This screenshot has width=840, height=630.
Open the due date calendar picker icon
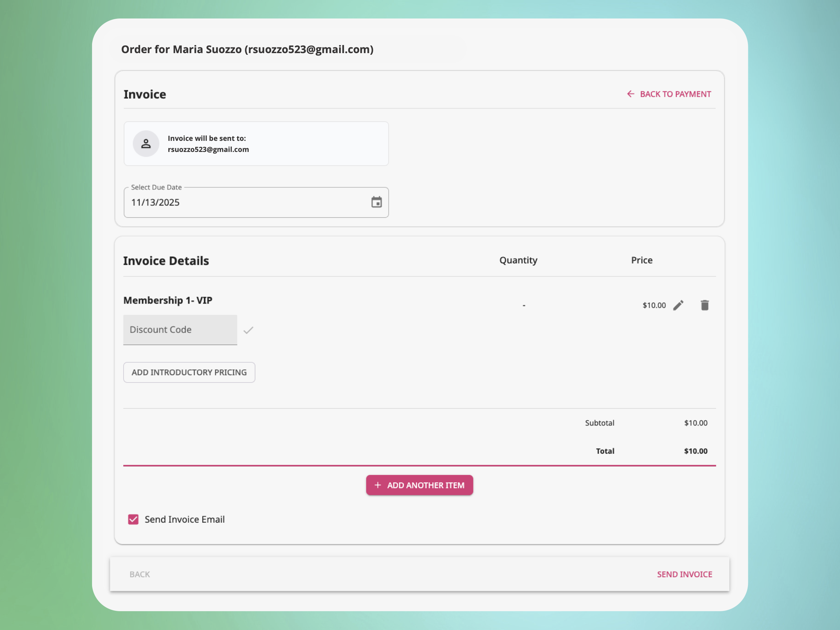coord(376,202)
